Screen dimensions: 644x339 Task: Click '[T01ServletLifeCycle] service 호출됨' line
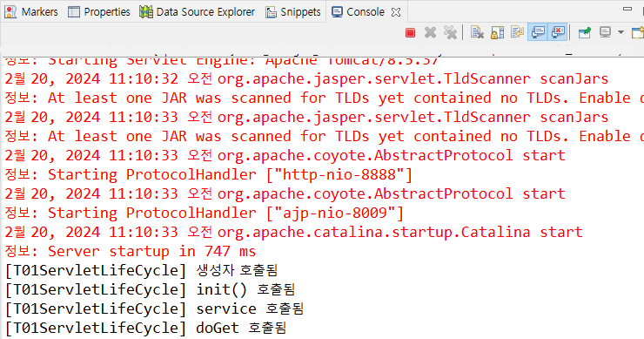[x=154, y=308]
